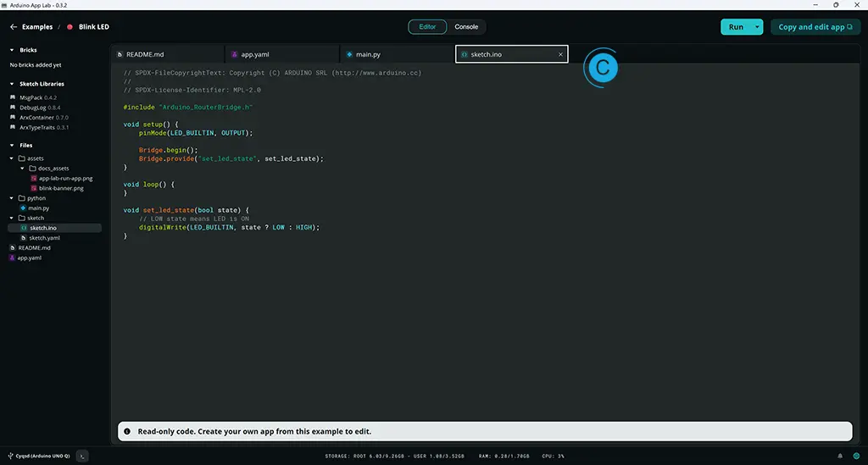Click the CPU usage readout in status bar
Screen dimensions: 868x465
(553, 457)
